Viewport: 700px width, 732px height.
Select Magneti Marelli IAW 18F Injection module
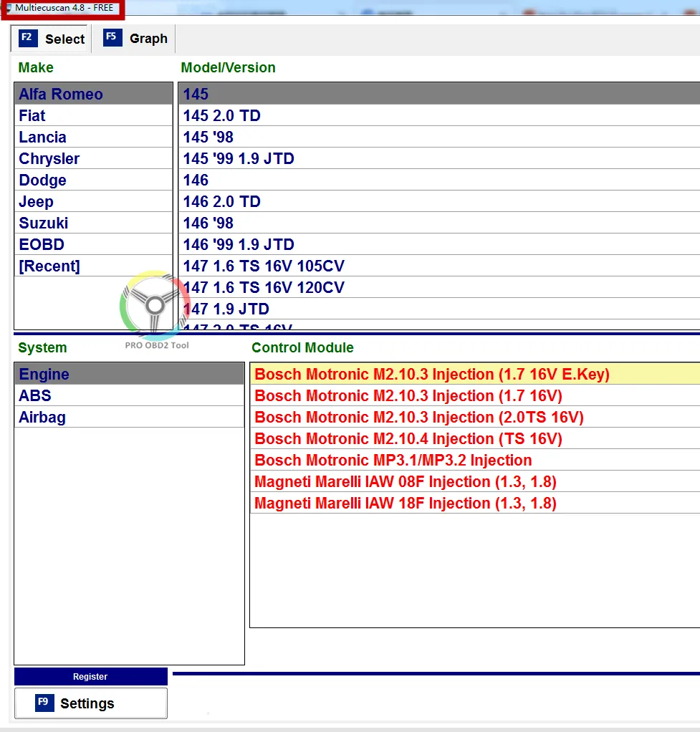475,503
